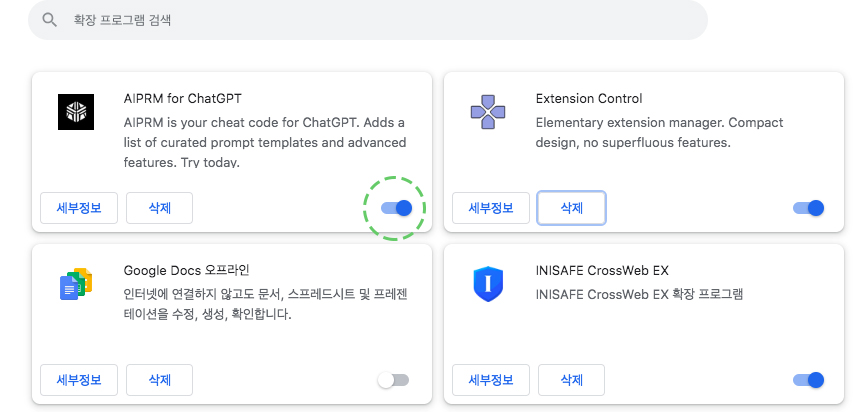The width and height of the screenshot is (856, 412).
Task: Click 삭제 for Extension Control
Action: pyautogui.click(x=572, y=208)
